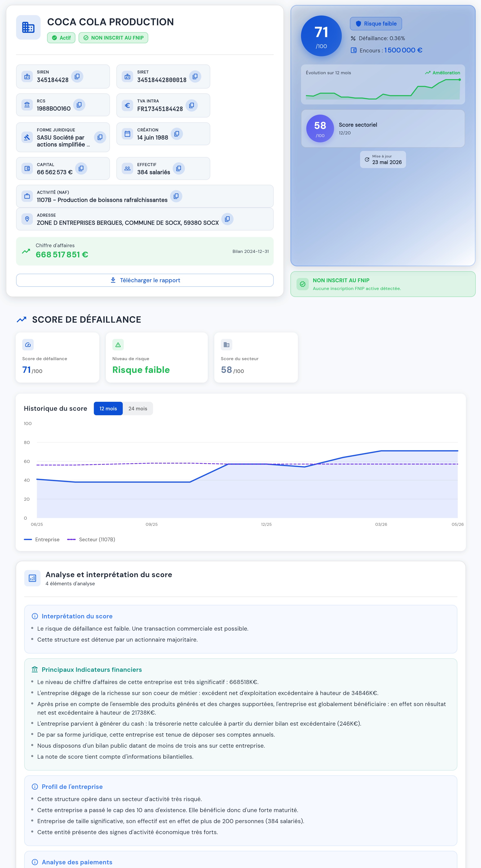Click the Risque faible value in Niveau de risque card
This screenshot has width=481, height=868.
pyautogui.click(x=141, y=370)
